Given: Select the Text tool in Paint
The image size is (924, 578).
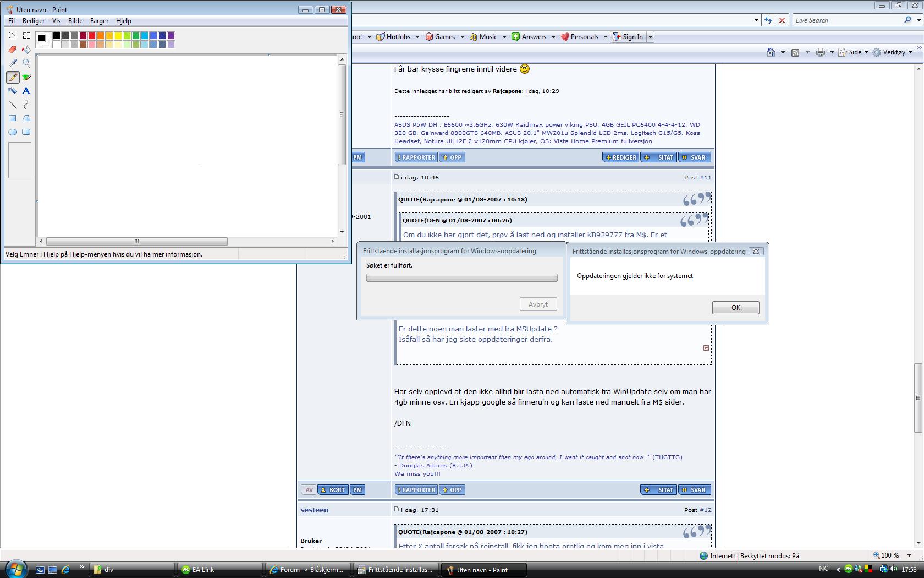Looking at the screenshot, I should point(26,91).
